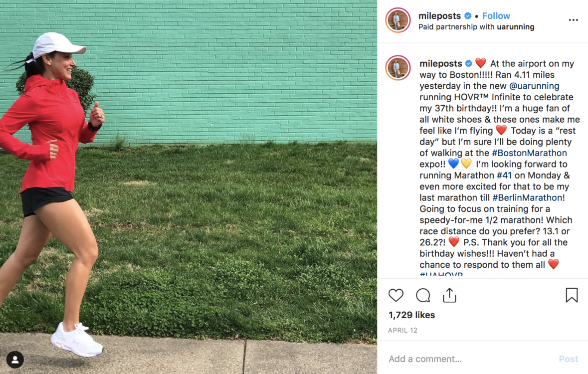This screenshot has width=588, height=374.
Task: Save the post with the bookmark icon
Action: [x=572, y=295]
